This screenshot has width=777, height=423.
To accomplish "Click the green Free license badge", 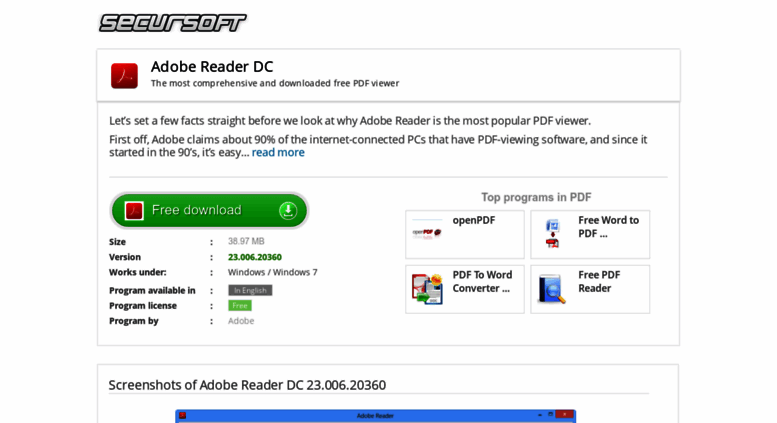I will tap(240, 306).
